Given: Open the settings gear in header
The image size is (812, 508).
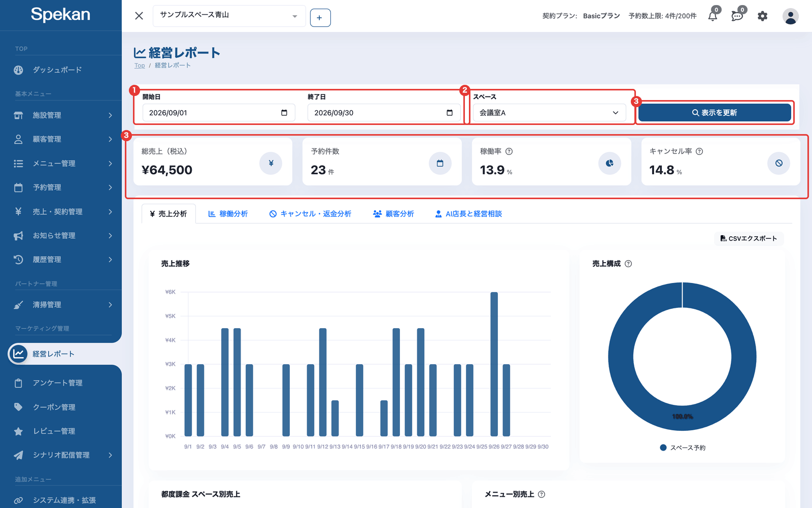Looking at the screenshot, I should tap(762, 16).
